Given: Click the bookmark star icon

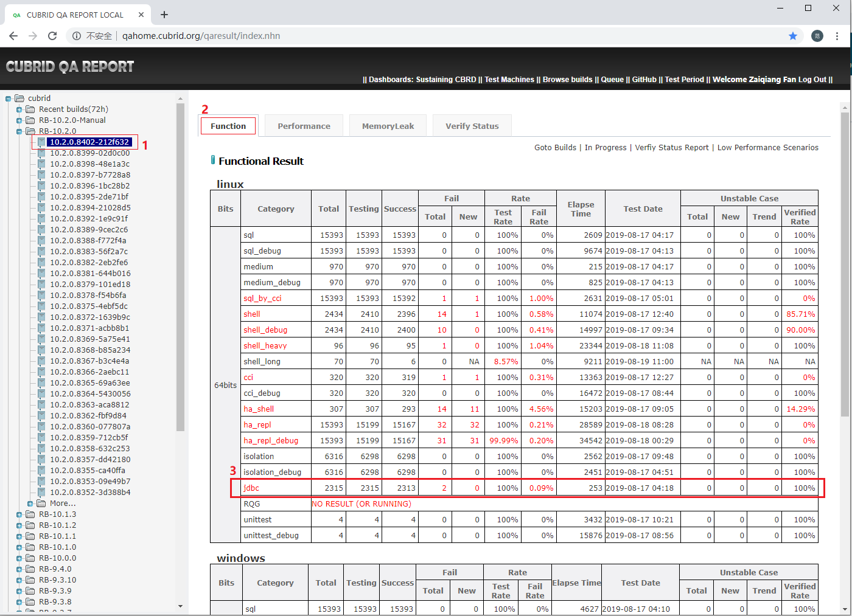Looking at the screenshot, I should (x=793, y=36).
